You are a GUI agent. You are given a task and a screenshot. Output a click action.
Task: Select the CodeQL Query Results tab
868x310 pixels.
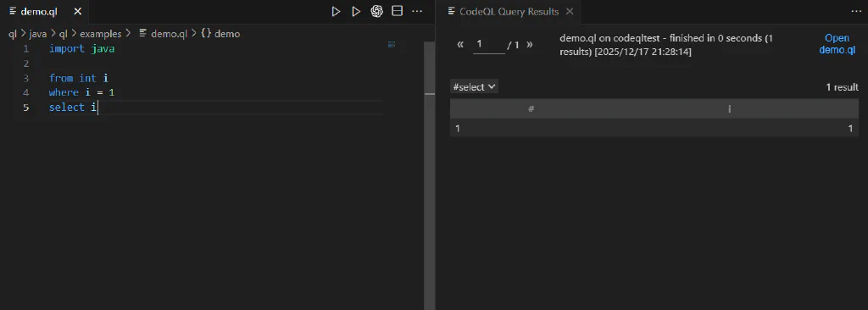[509, 12]
